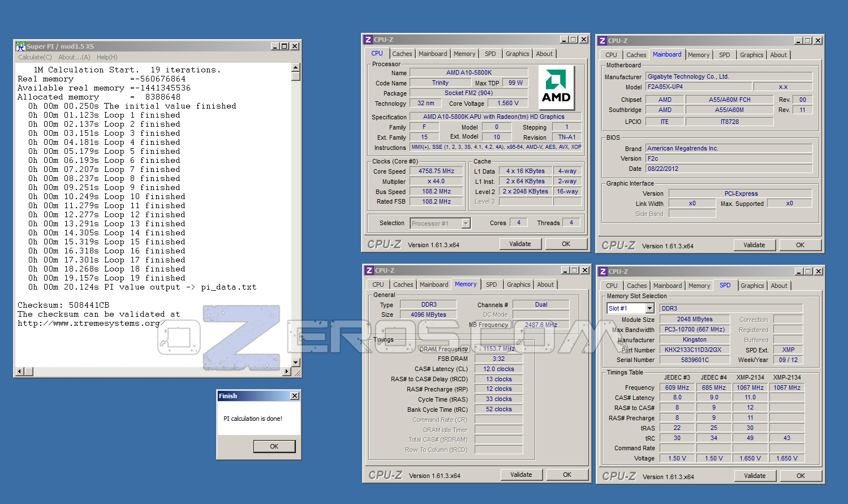Image resolution: width=848 pixels, height=504 pixels.
Task: Select SPD tab in CPU-Z CPU window
Action: (490, 54)
